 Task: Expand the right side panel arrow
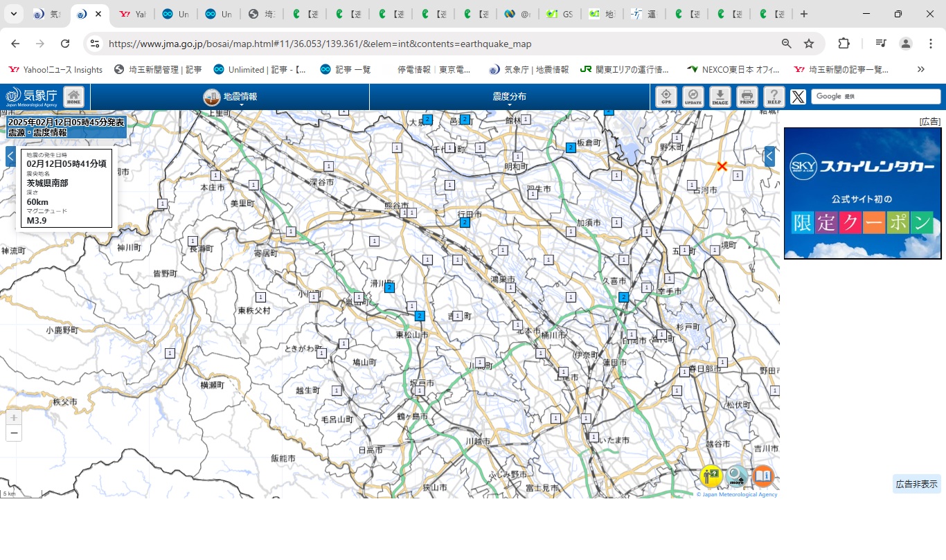click(x=769, y=156)
